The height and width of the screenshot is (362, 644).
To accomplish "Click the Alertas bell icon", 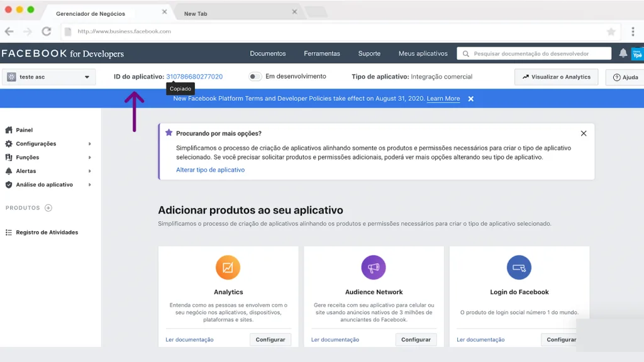I will pos(9,171).
